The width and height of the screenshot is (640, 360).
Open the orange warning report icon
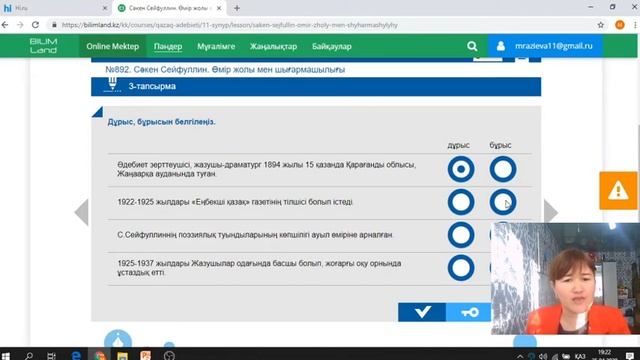coord(618,191)
